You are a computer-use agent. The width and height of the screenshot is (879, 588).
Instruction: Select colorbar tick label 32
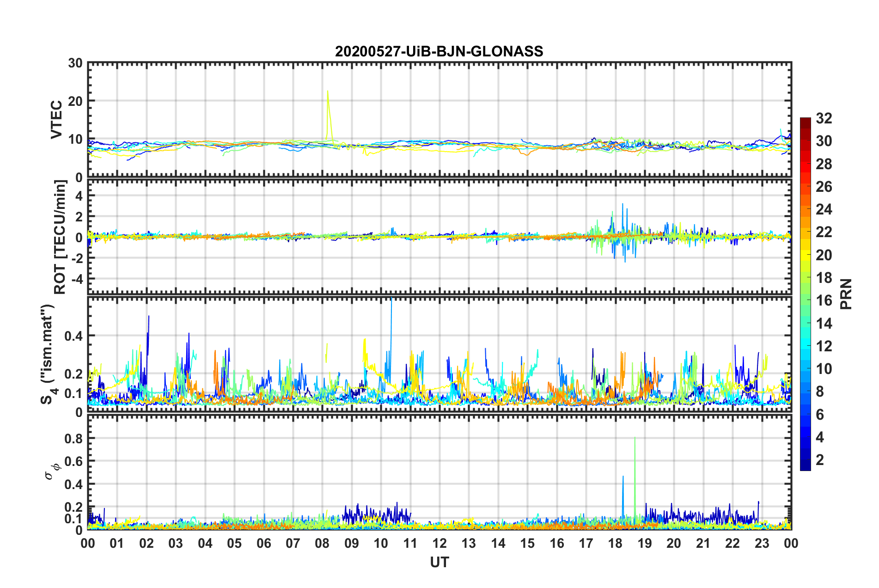[x=824, y=118]
